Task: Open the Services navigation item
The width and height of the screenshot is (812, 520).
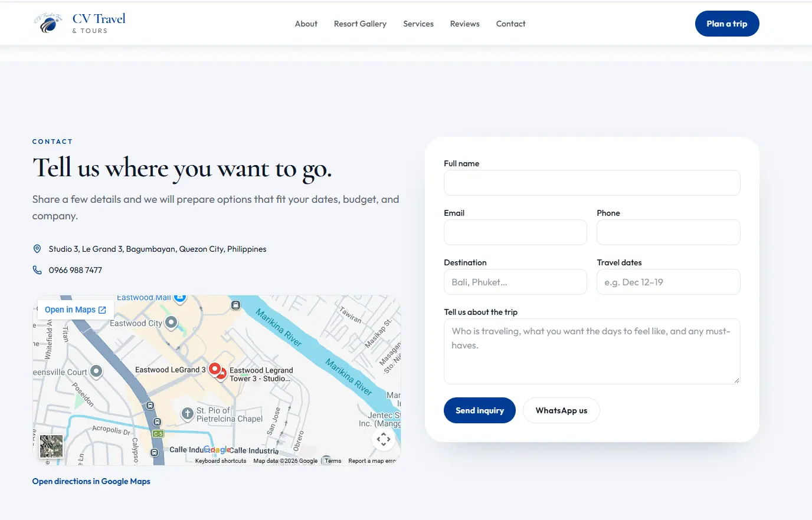Action: pyautogui.click(x=418, y=24)
